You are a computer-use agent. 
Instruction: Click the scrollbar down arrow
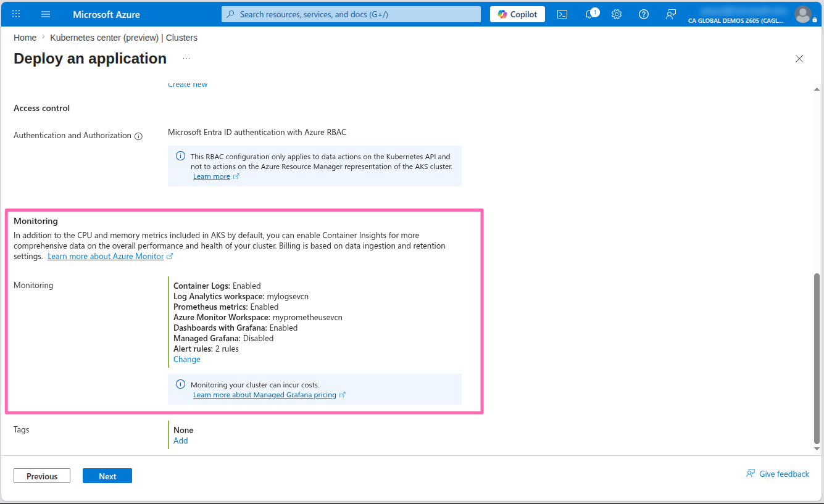817,450
